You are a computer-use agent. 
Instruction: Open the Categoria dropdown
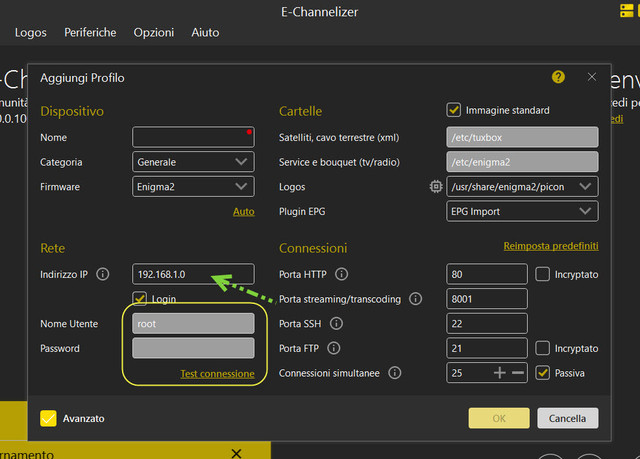(x=193, y=162)
